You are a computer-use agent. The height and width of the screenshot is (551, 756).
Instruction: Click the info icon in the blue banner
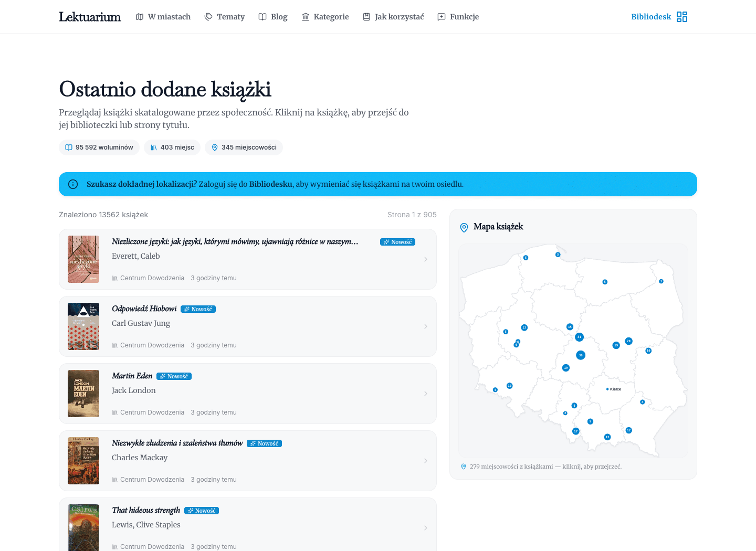(73, 184)
